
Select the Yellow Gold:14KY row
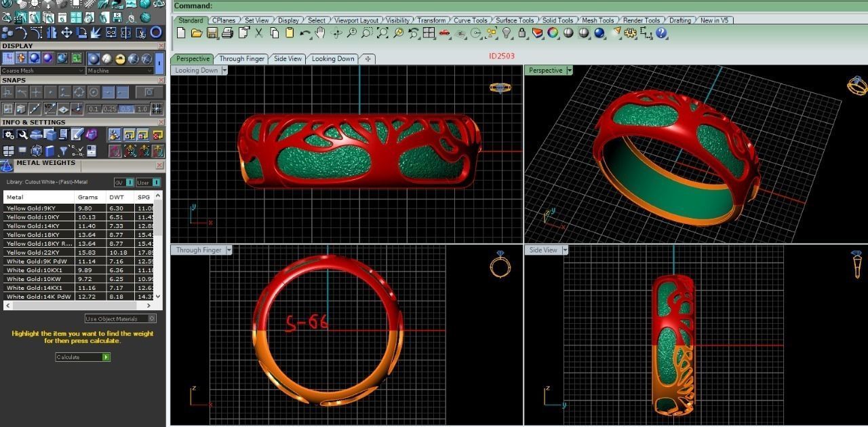(79, 226)
